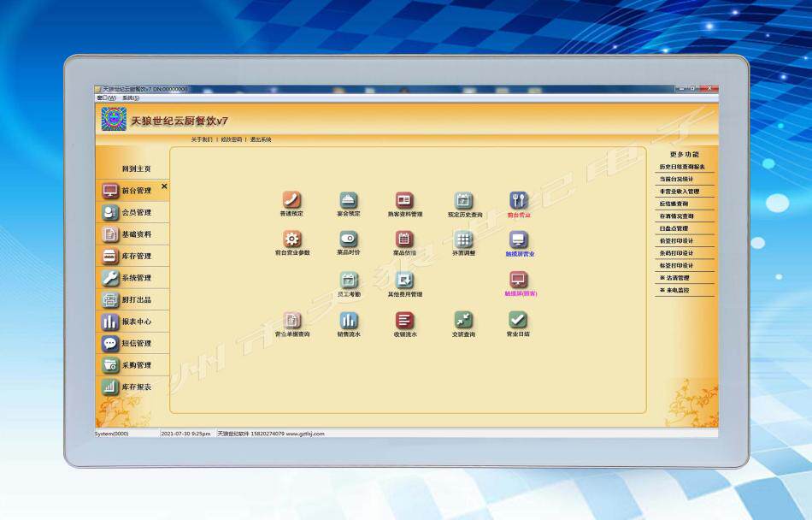Open 价签打印设计 in more functions
The image size is (812, 520).
point(676,241)
